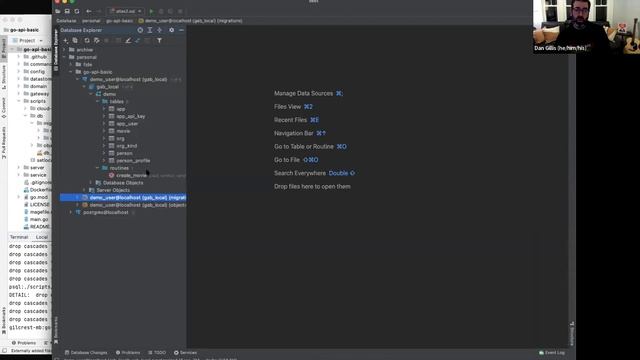Click the Collapse All icon in Database Explorer header
This screenshot has width=640, height=360.
click(x=160, y=30)
